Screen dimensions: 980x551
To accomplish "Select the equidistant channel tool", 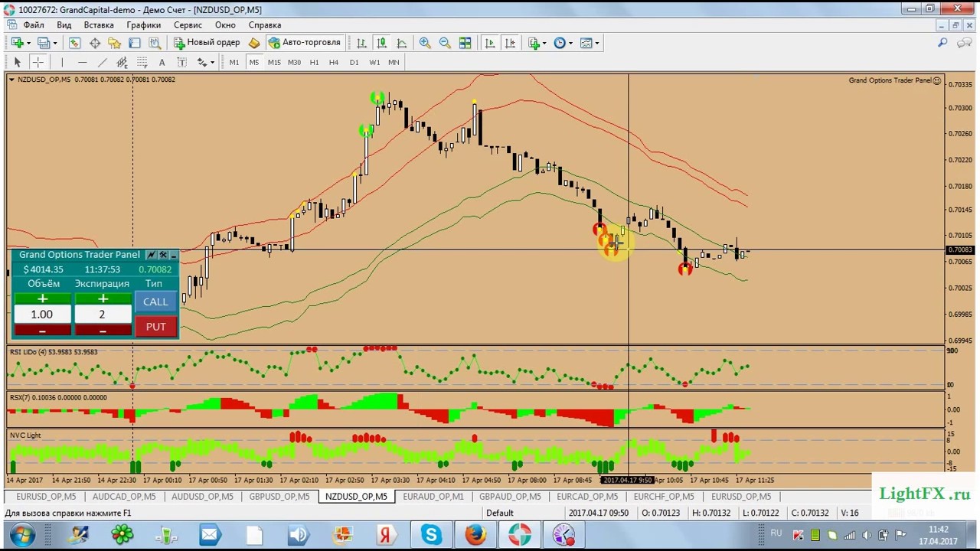I will (122, 62).
